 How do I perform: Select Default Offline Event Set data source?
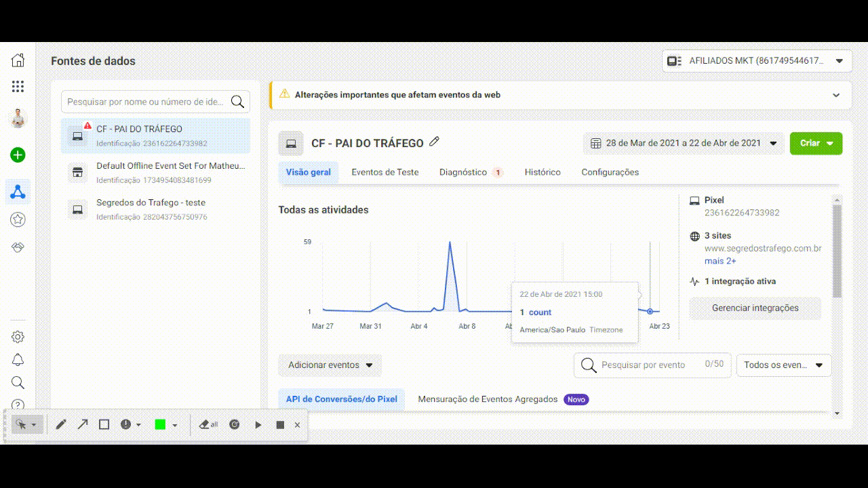tap(155, 172)
